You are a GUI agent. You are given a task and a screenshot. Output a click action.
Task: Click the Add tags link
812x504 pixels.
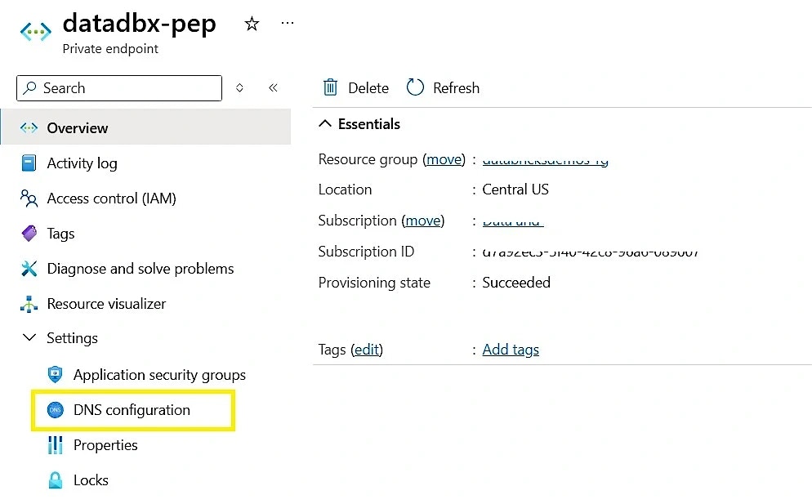pos(511,350)
